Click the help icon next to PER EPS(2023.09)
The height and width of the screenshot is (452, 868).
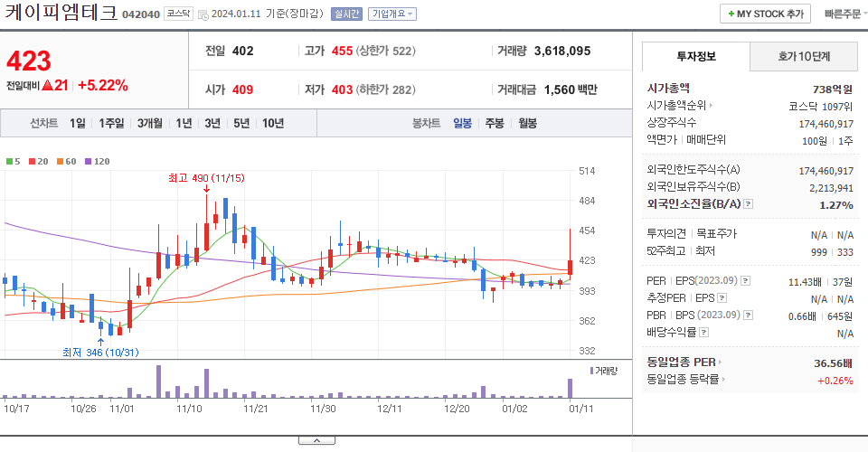tap(746, 281)
